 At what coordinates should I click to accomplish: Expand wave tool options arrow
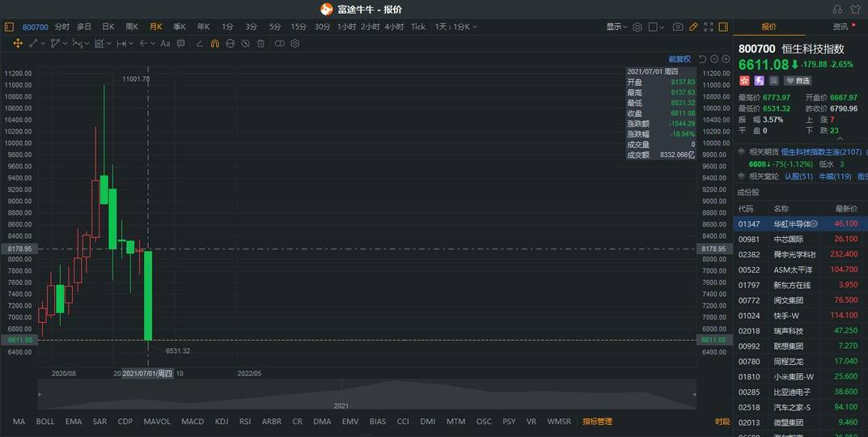(87, 43)
